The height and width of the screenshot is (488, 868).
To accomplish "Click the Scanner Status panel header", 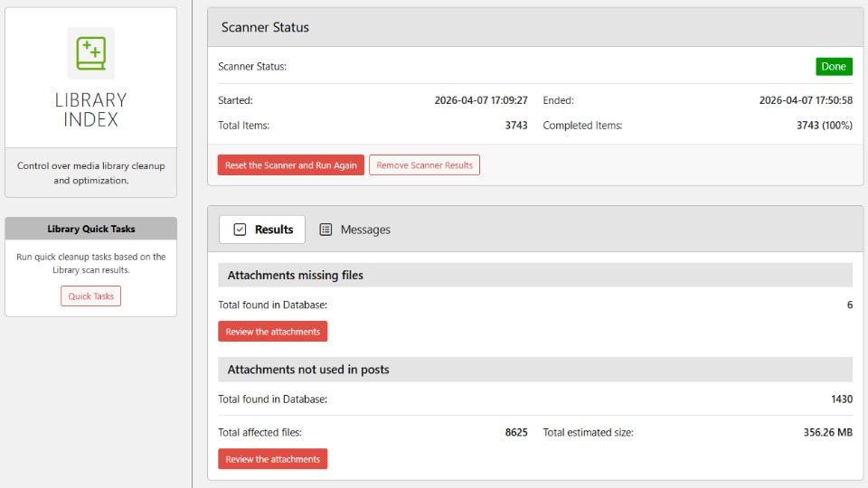I will 534,27.
